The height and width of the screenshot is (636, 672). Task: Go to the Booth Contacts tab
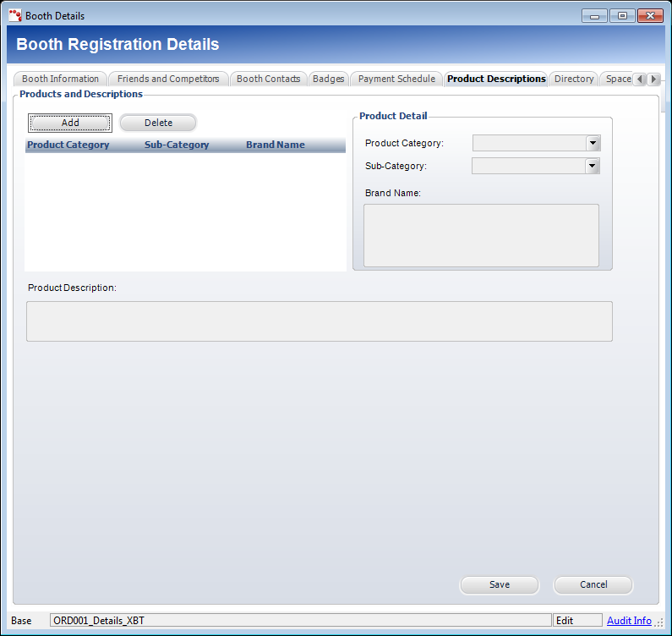pyautogui.click(x=268, y=79)
